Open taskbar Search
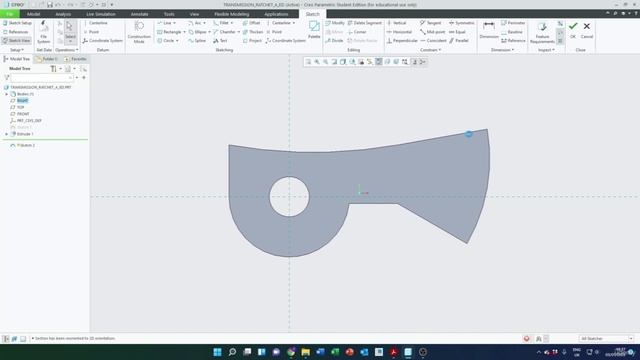The height and width of the screenshot is (360, 640). [232, 352]
